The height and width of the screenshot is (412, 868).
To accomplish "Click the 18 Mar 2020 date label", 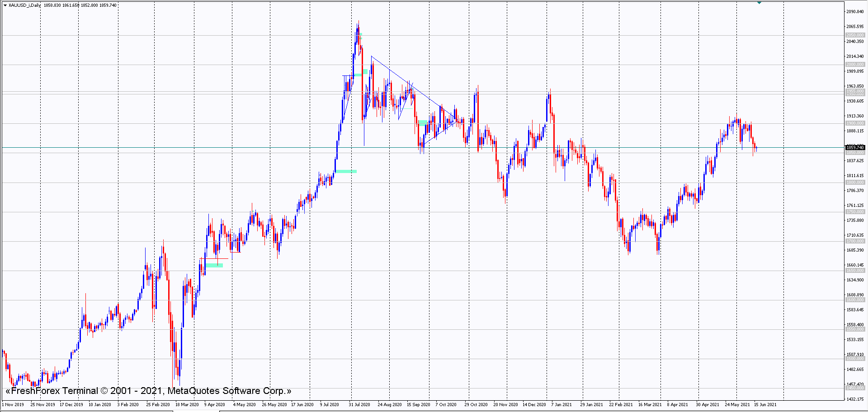I will click(187, 405).
